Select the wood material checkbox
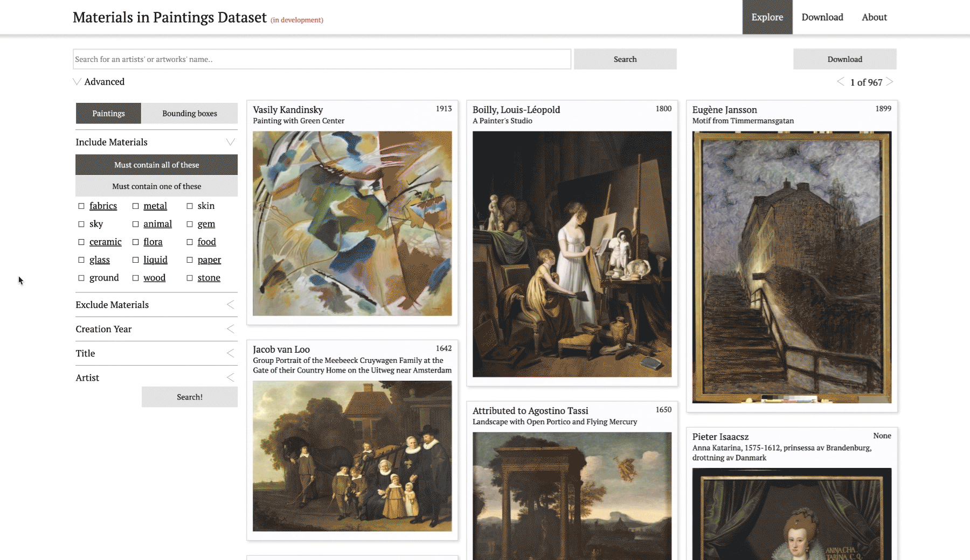 pyautogui.click(x=136, y=278)
